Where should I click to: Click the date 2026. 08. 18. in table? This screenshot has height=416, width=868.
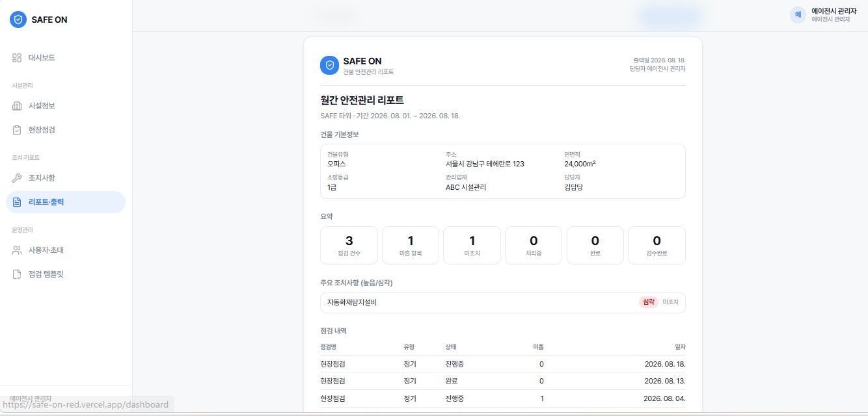pos(665,364)
